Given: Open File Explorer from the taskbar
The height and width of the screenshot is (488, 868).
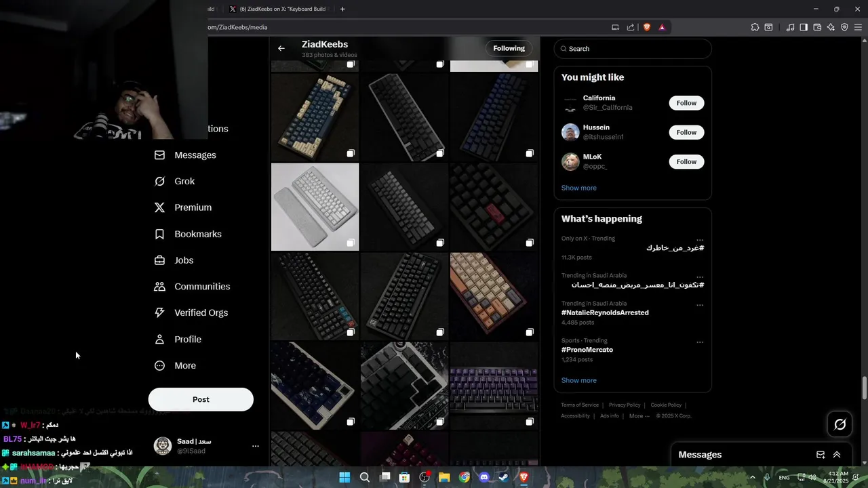Looking at the screenshot, I should (444, 477).
